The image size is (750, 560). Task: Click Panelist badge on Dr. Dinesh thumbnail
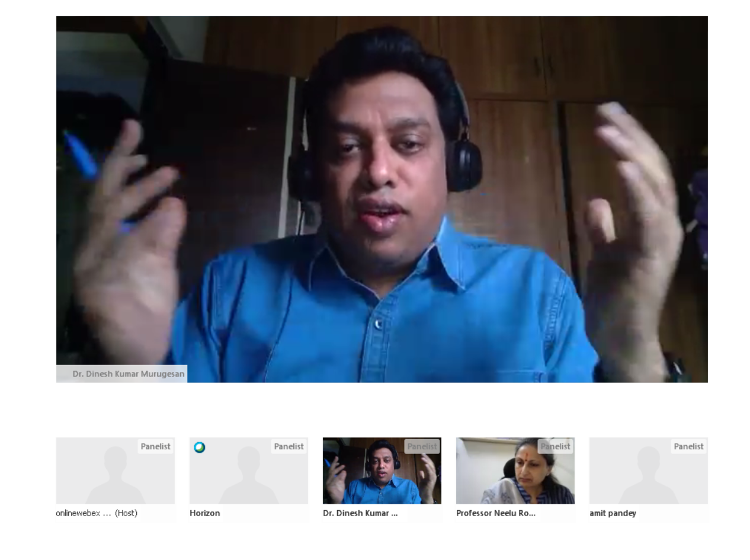pos(422,447)
